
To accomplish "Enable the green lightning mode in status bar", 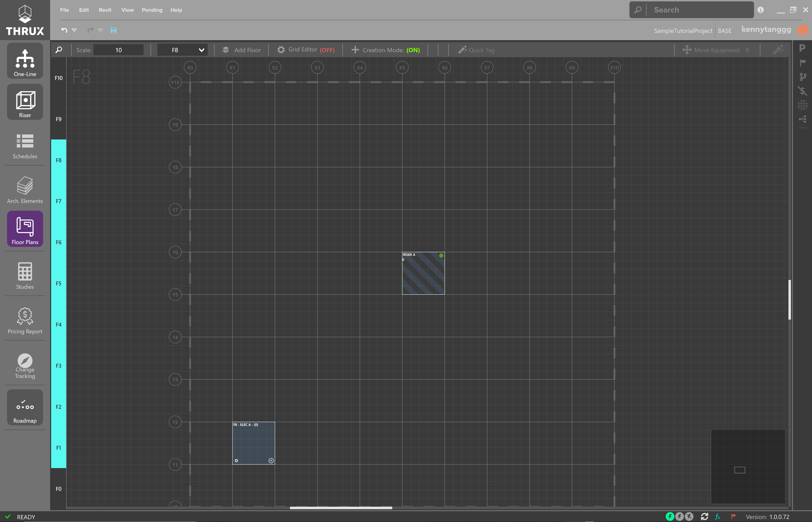I will (x=669, y=516).
